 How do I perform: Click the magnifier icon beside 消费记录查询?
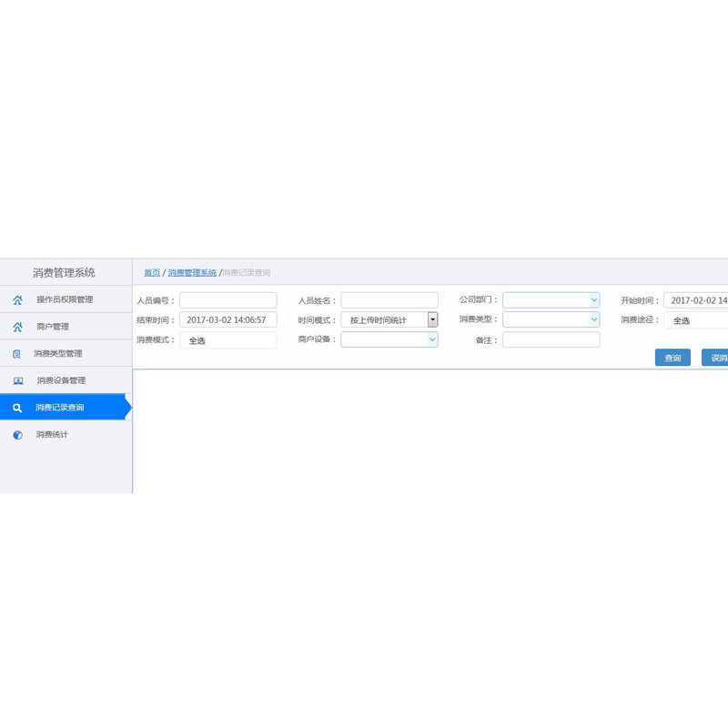[x=17, y=408]
